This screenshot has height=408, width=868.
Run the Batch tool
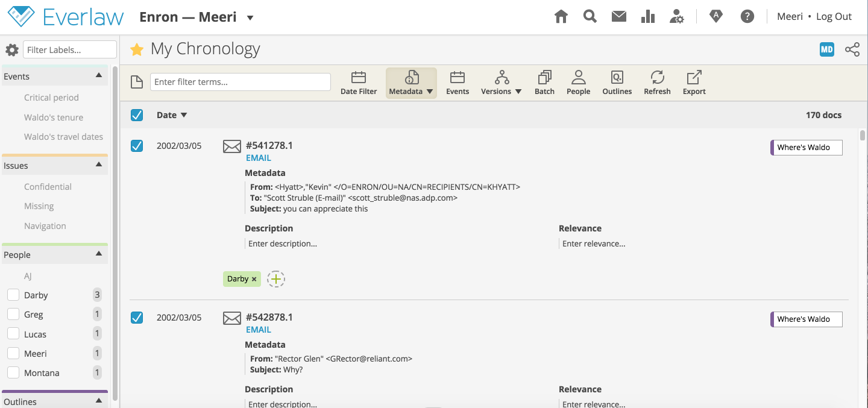click(544, 83)
